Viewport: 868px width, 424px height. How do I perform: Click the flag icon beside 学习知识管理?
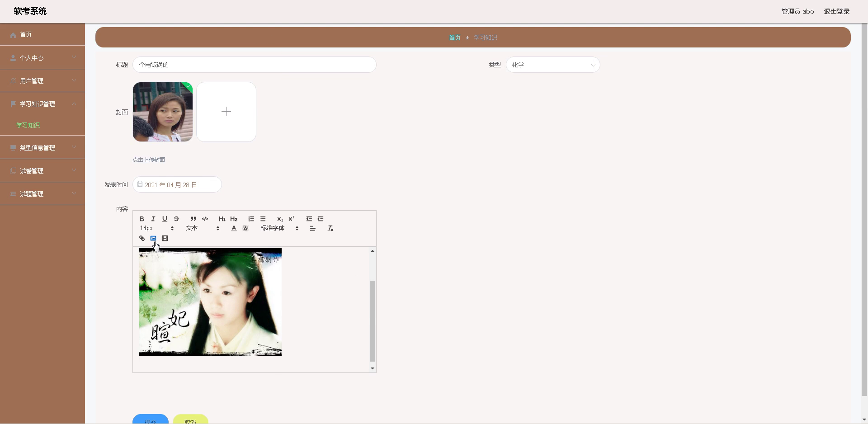click(x=13, y=104)
